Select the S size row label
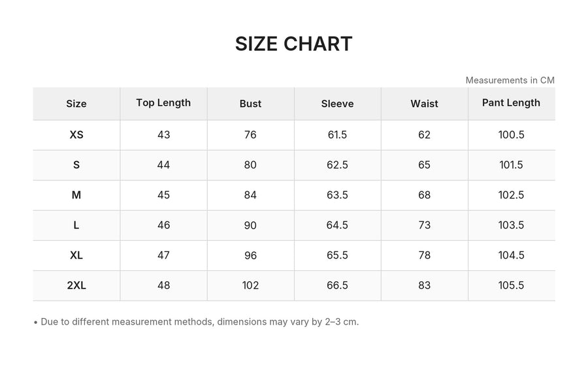Viewport: 588px width, 365px height. (76, 165)
